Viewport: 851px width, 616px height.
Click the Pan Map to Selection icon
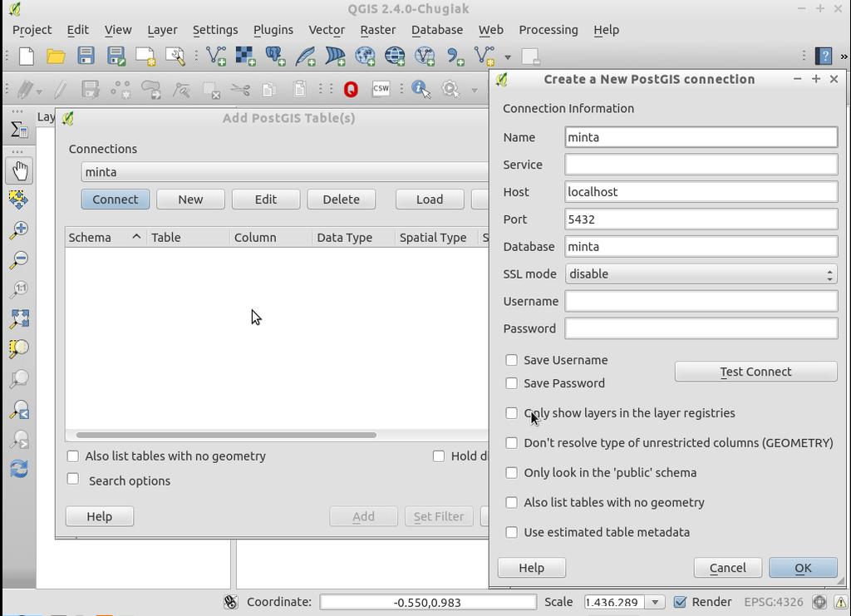19,200
